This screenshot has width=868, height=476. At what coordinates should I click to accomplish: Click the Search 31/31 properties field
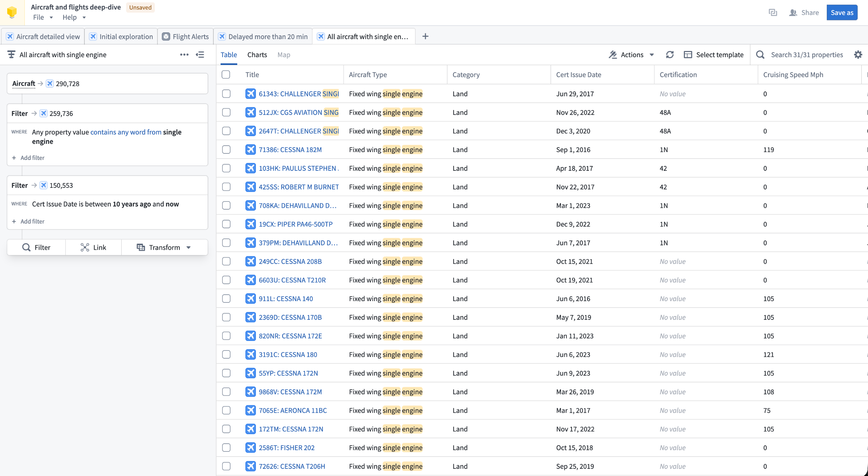point(807,55)
